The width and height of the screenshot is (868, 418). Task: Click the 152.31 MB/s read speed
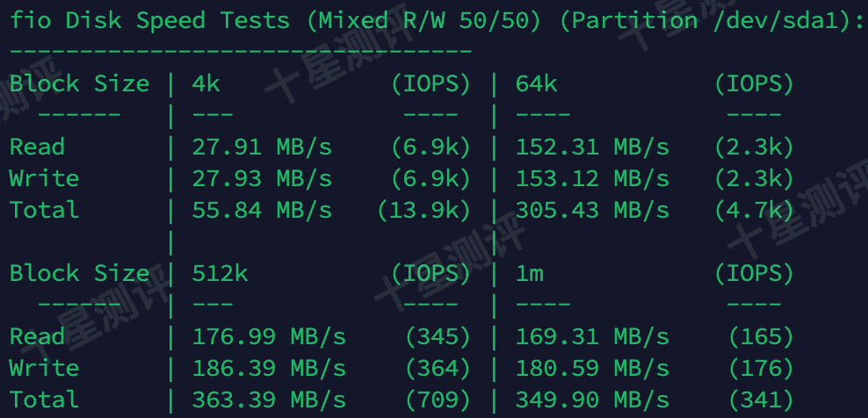[x=592, y=147]
